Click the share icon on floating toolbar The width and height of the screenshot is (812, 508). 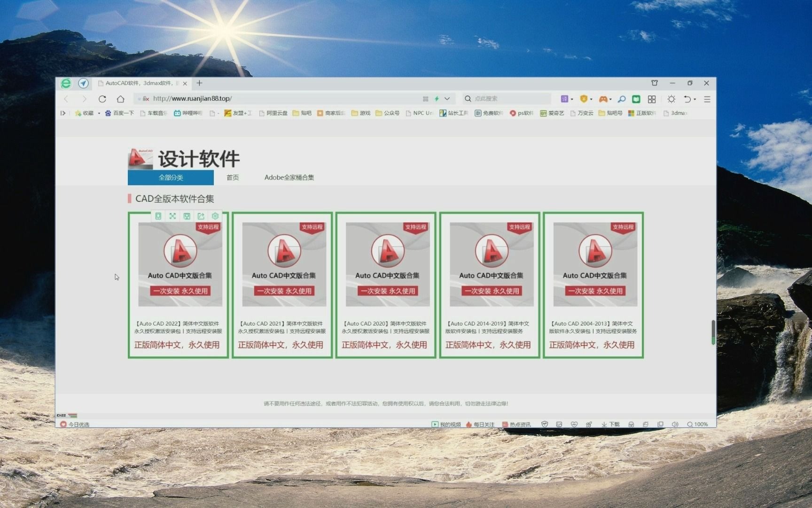[x=201, y=216]
